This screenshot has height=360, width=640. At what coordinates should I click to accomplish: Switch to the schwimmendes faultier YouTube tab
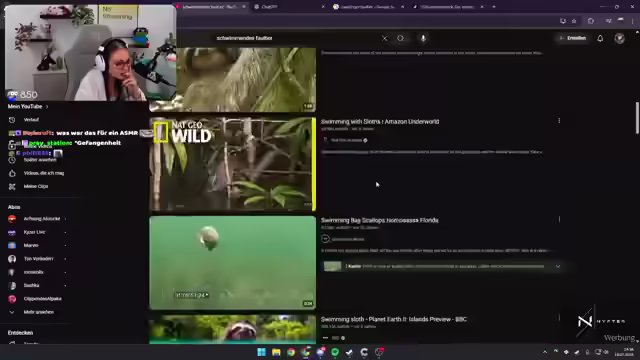[x=210, y=7]
